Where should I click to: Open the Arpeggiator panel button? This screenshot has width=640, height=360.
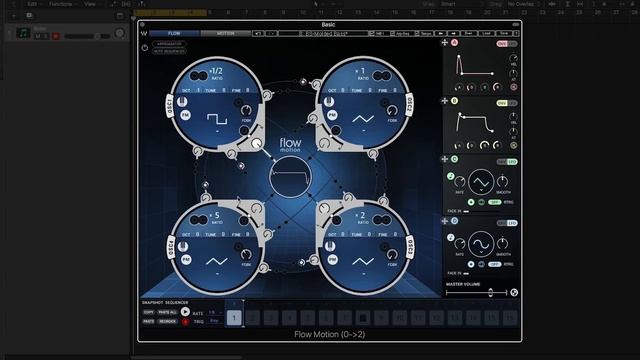169,44
